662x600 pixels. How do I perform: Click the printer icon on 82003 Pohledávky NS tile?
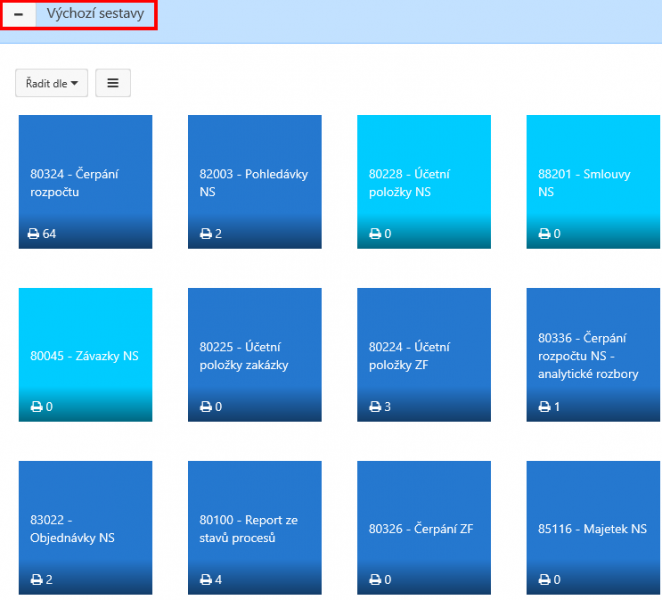(206, 233)
